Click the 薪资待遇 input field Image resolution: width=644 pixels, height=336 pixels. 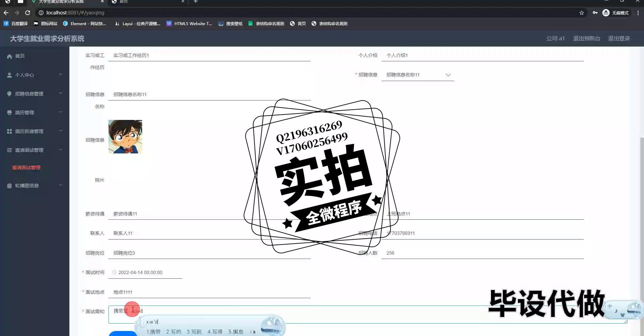(x=209, y=214)
